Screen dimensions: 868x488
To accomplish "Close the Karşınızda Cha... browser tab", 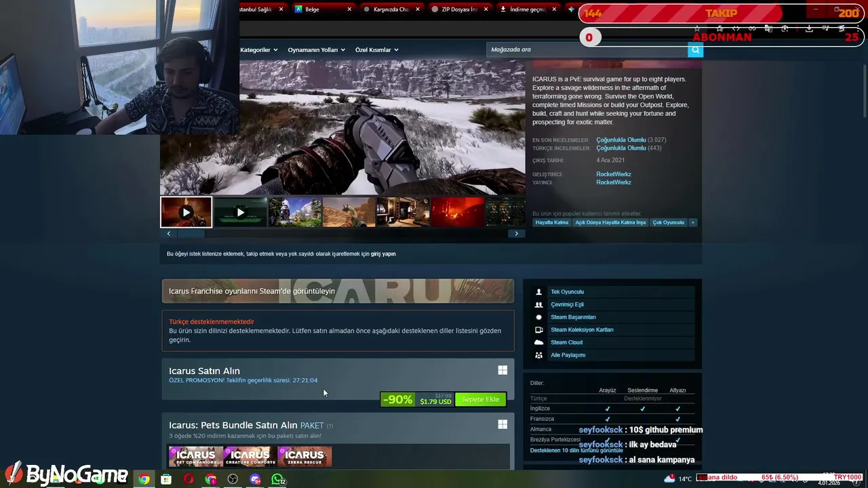I will click(x=417, y=9).
